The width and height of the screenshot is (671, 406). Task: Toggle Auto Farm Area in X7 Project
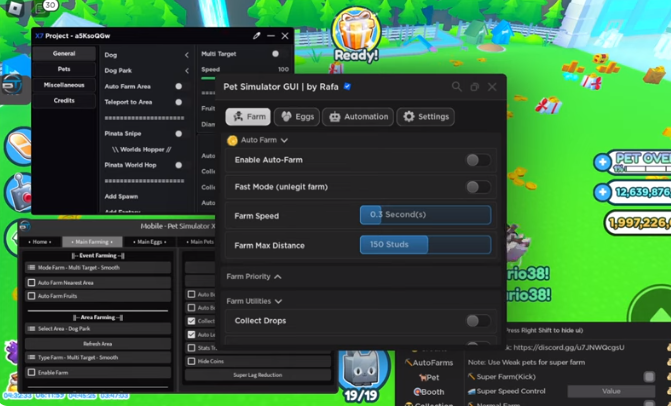pos(178,86)
